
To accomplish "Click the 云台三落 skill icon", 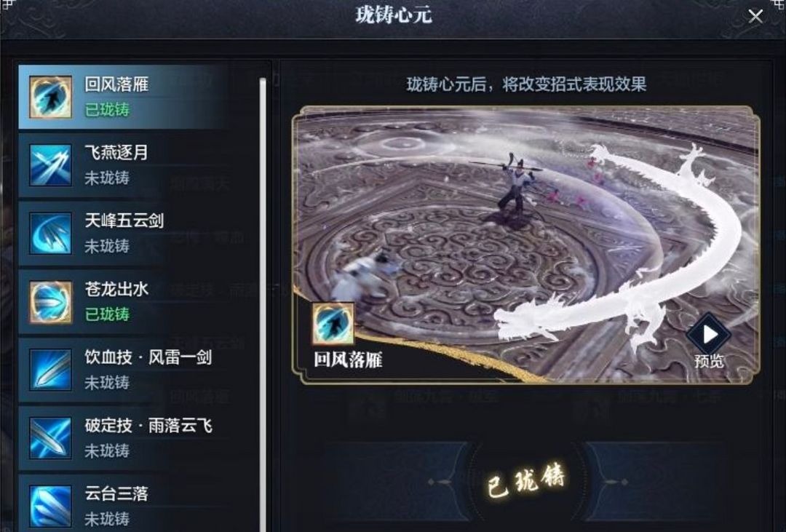I will (50, 506).
